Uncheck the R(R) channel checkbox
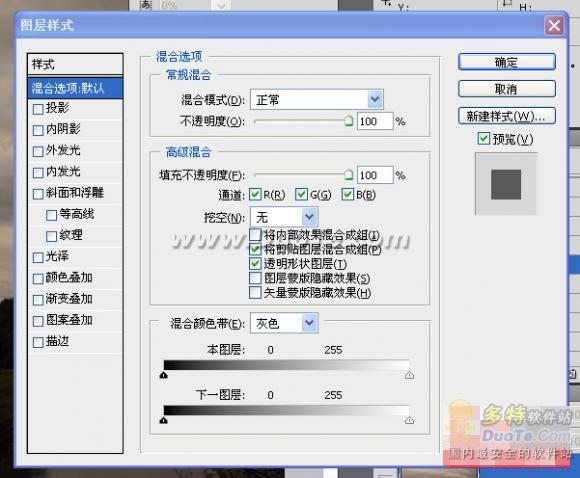Screen dimensions: 580x478 tap(255, 194)
